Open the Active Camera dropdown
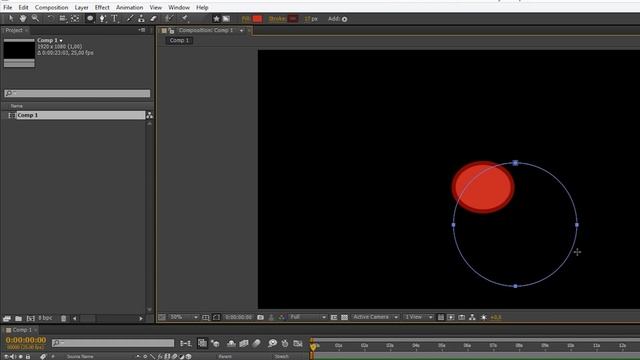Image resolution: width=640 pixels, height=360 pixels. click(375, 317)
